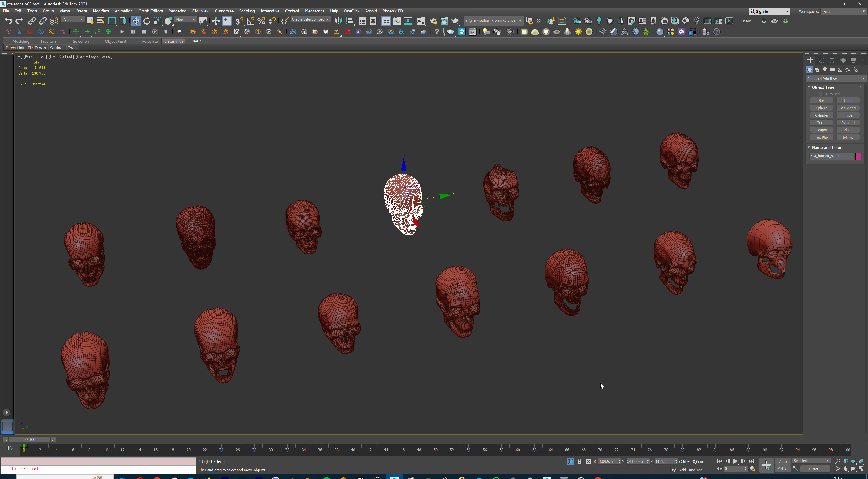Toggle Auto Key mode button
Image resolution: width=868 pixels, height=479 pixels.
pyautogui.click(x=783, y=461)
